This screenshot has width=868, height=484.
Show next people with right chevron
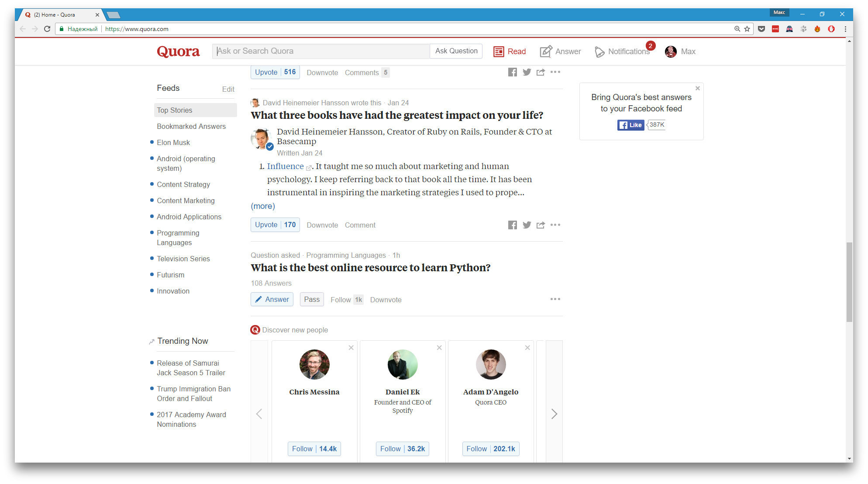click(x=554, y=414)
